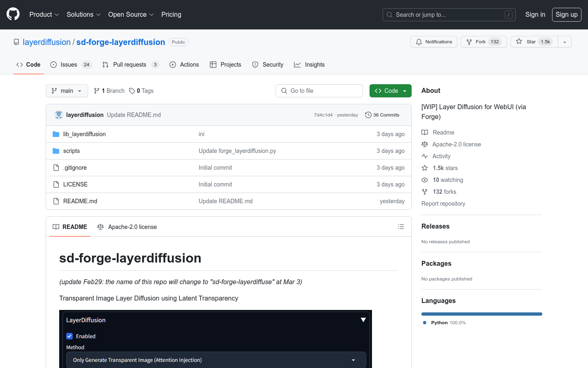The width and height of the screenshot is (588, 368).
Task: Fork the repository via Fork icon
Action: [470, 42]
